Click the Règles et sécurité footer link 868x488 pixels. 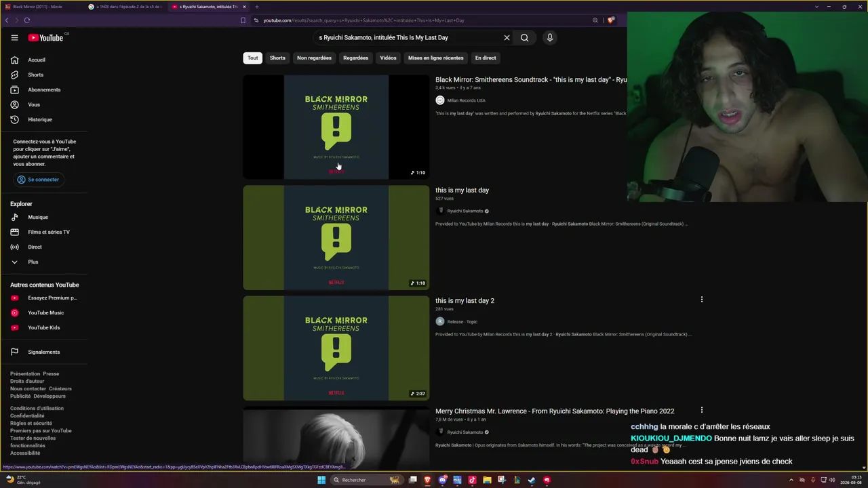pos(31,423)
